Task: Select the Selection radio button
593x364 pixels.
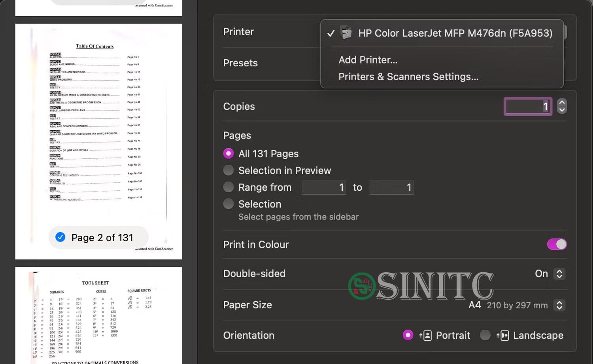Action: [229, 204]
